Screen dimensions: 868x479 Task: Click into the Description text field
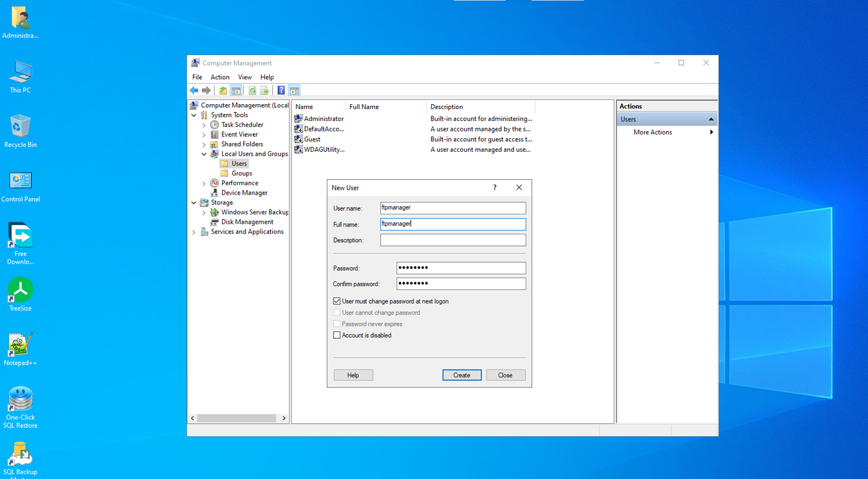[453, 240]
